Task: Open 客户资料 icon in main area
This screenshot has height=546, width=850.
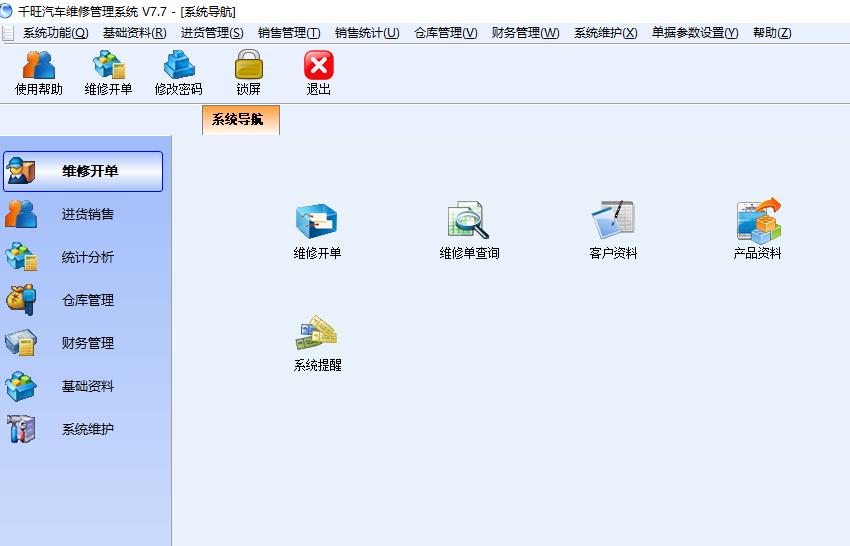Action: (613, 231)
